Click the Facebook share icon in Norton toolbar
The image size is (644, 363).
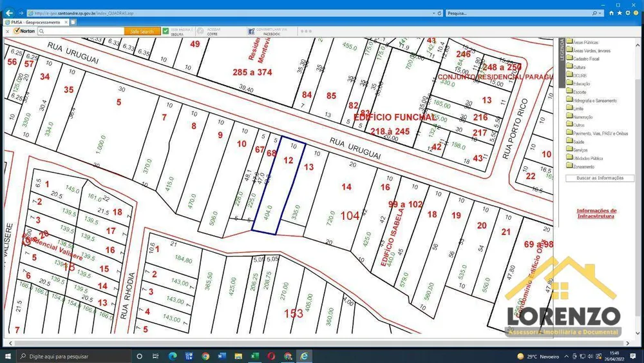(251, 31)
